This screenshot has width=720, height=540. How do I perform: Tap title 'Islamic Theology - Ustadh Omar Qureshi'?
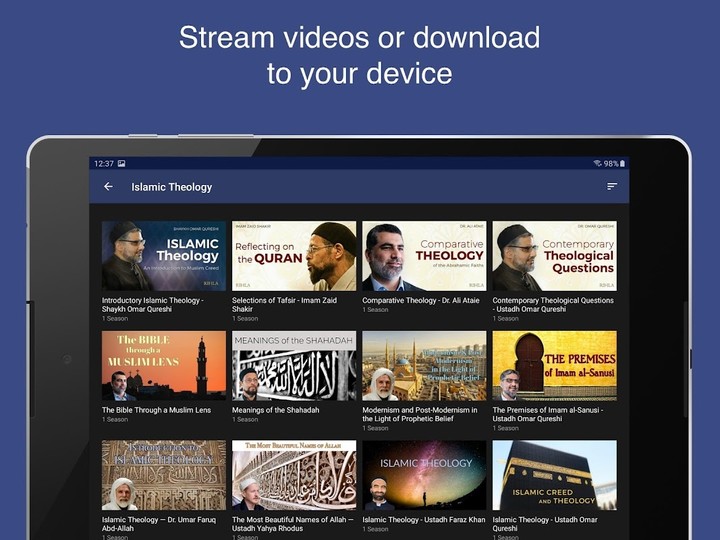[x=545, y=524]
